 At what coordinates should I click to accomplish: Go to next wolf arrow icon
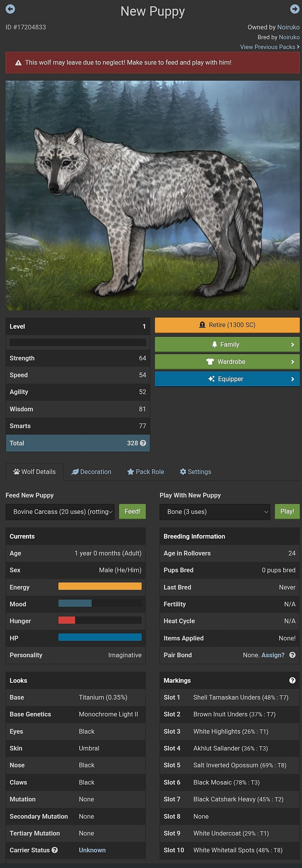point(295,9)
